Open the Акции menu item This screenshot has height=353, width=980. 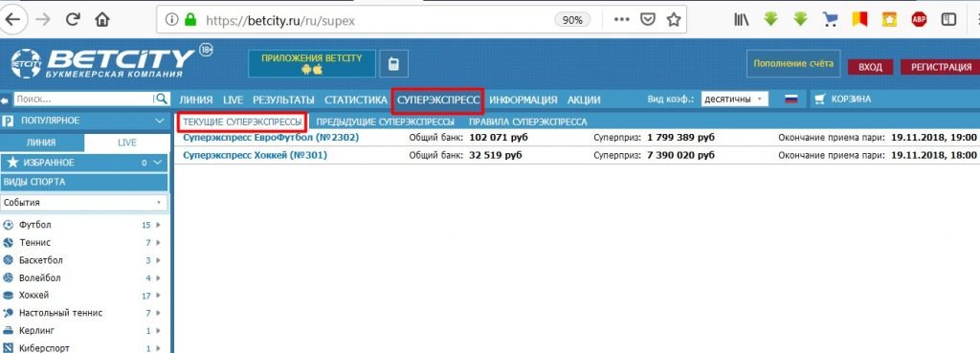coord(584,99)
